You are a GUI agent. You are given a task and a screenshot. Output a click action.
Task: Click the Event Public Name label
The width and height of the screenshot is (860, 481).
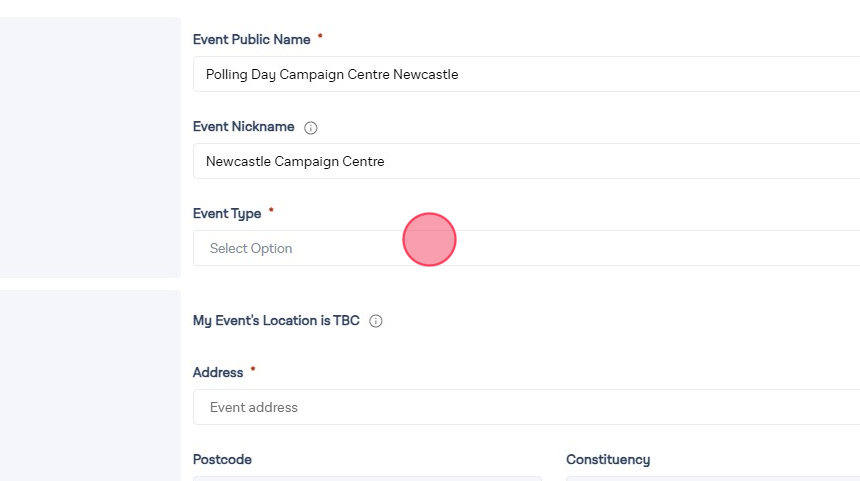pyautogui.click(x=251, y=40)
